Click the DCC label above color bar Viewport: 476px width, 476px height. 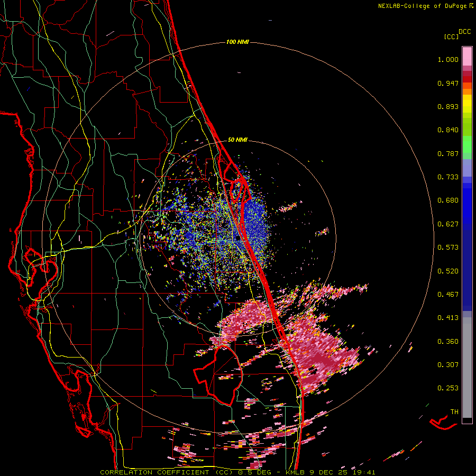(x=464, y=32)
